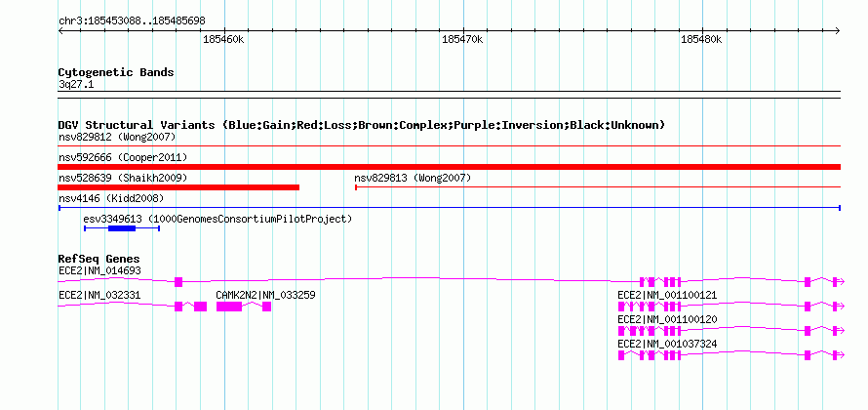868x410 pixels.
Task: Click the 185480k ruler label
Action: (701, 39)
